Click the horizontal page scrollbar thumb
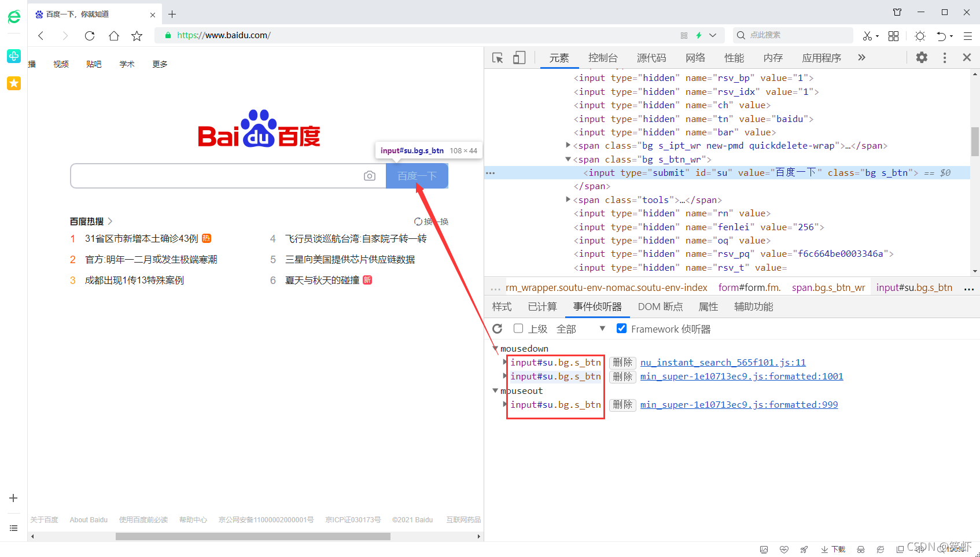The height and width of the screenshot is (557, 980). pos(253,536)
